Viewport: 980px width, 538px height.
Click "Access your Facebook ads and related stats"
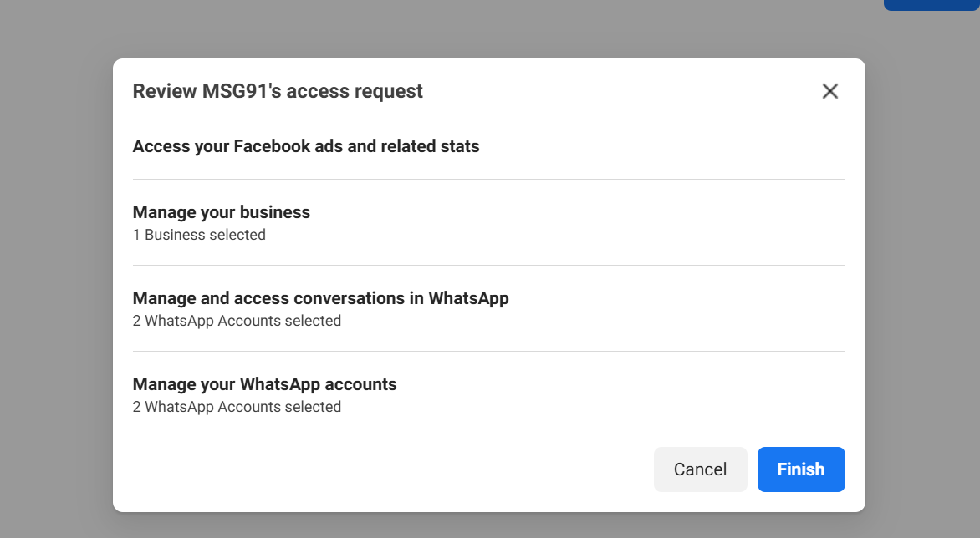point(306,146)
